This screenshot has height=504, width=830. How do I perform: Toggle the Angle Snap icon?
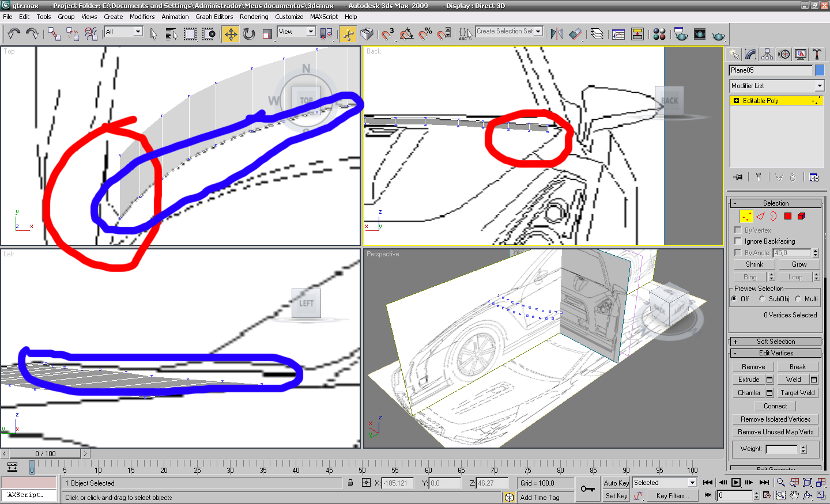[407, 34]
